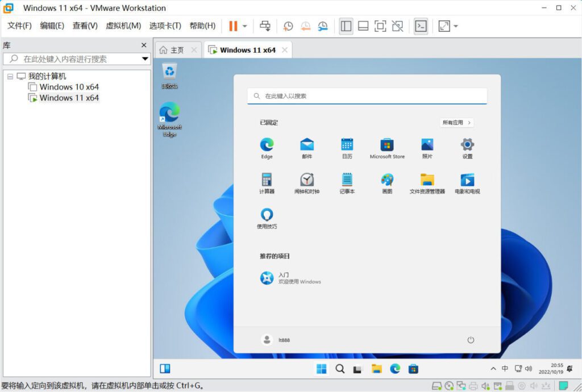The image size is (582, 392).
Task: Click the CD/DVD device status icon
Action: pos(449,386)
